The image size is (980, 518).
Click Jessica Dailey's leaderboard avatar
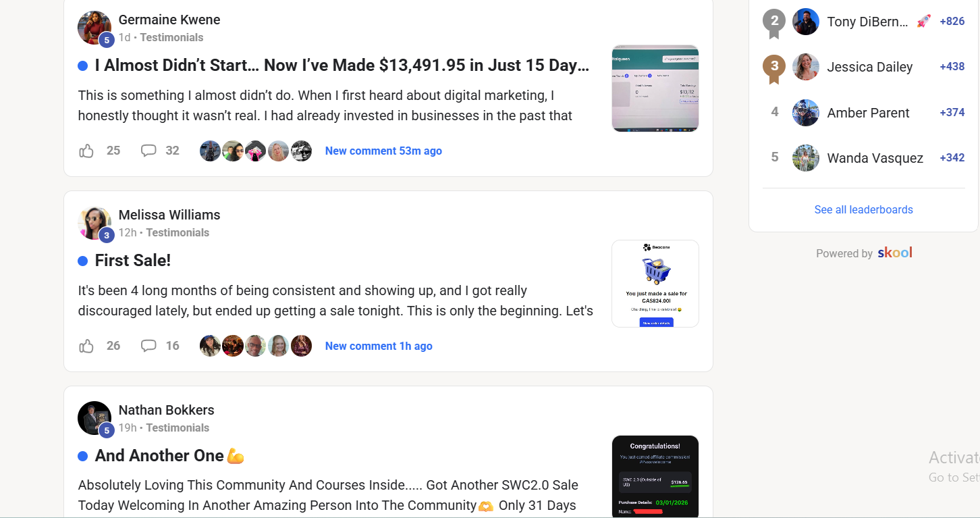[806, 67]
